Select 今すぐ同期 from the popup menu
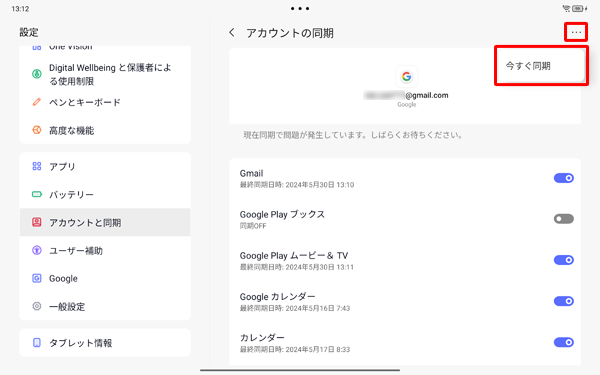Screen dimensions: 600x375 tap(541, 66)
